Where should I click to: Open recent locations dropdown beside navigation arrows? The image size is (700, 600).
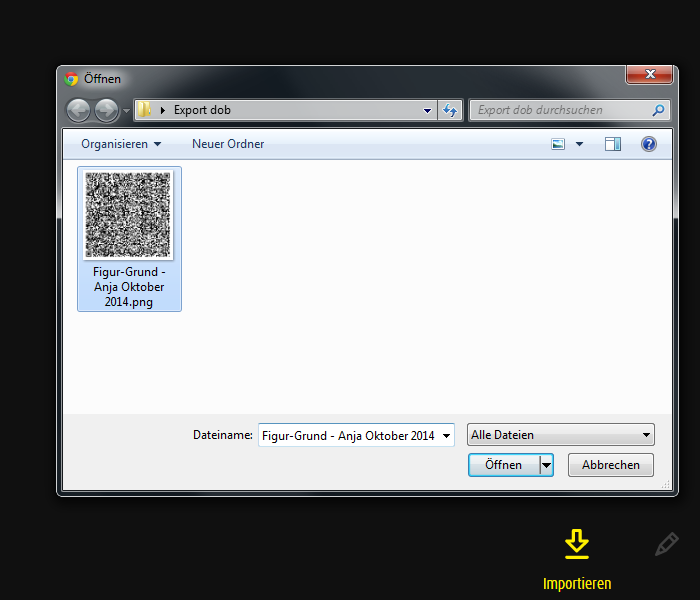click(126, 110)
